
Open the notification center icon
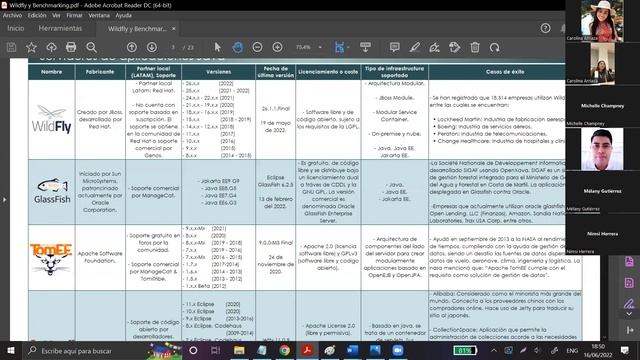(624, 351)
